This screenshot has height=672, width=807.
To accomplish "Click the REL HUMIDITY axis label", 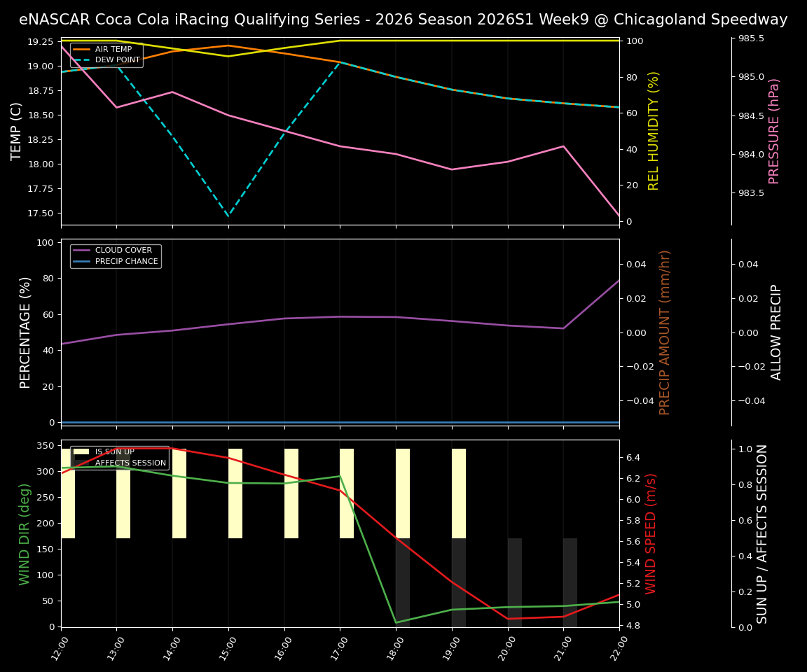I will 654,131.
